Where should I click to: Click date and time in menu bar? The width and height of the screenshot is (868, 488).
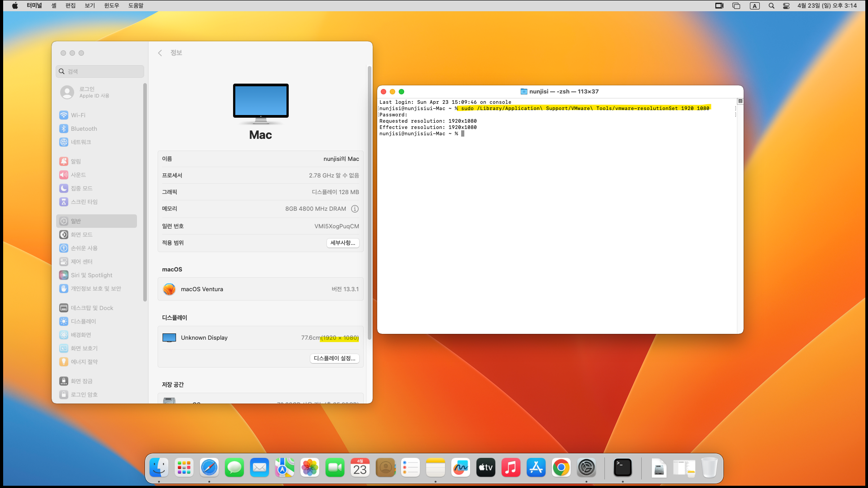(827, 6)
